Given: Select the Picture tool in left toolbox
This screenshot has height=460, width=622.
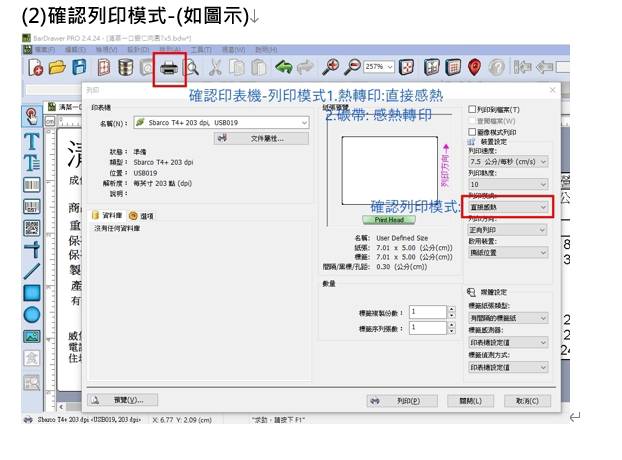Looking at the screenshot, I should coord(31,336).
